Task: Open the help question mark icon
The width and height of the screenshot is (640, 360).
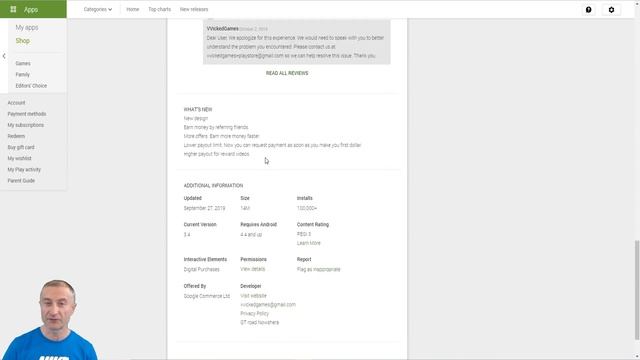Action: [589, 9]
